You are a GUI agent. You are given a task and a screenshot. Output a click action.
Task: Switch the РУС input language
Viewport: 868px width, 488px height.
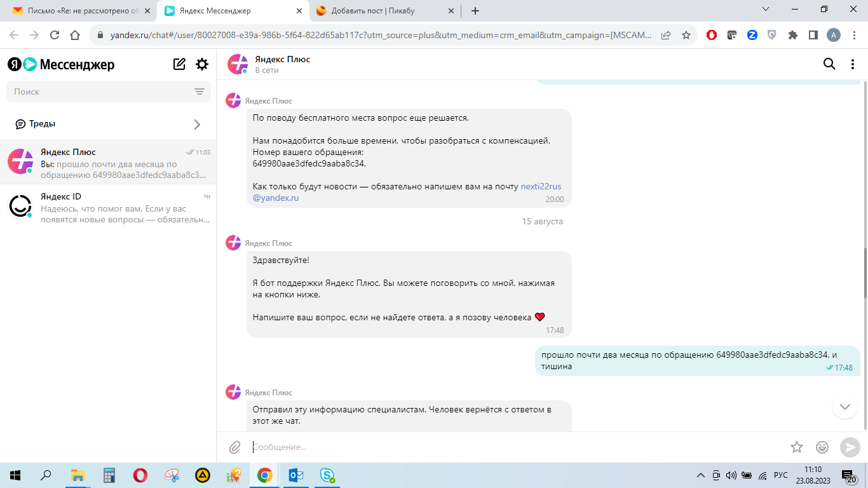click(781, 475)
